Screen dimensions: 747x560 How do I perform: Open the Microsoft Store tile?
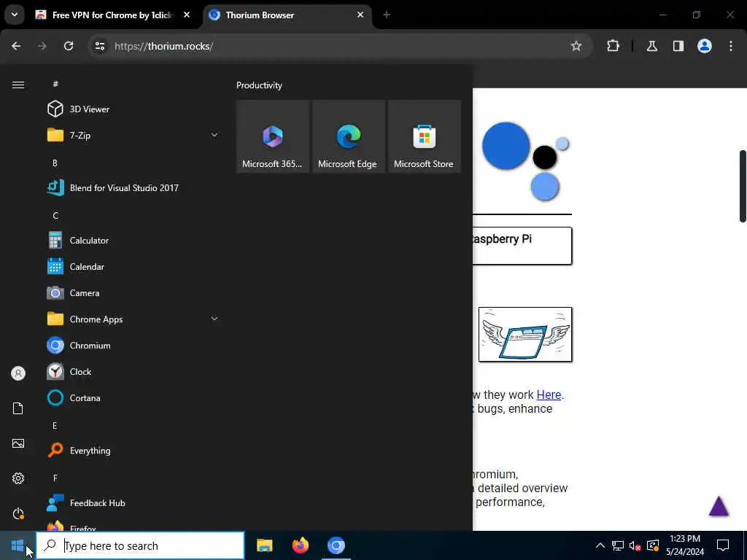[424, 136]
